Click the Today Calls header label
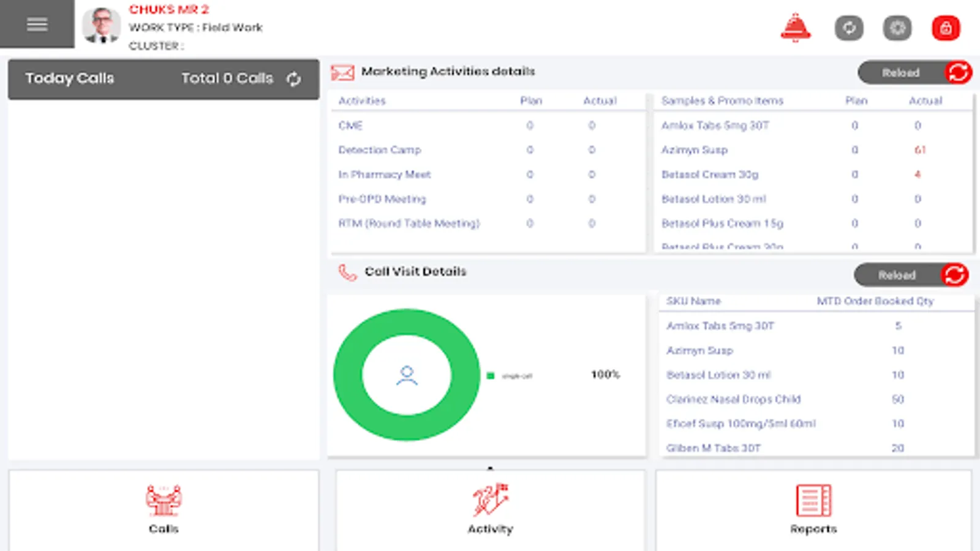Screen dimensions: 980x551 tap(70, 78)
